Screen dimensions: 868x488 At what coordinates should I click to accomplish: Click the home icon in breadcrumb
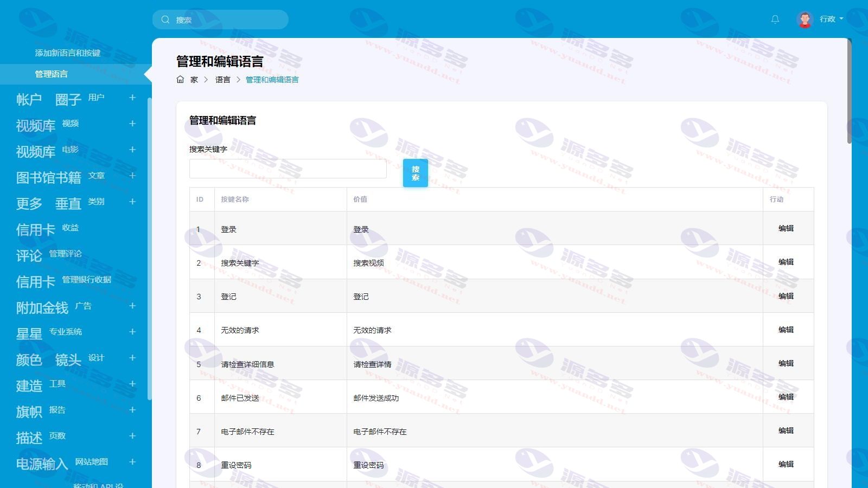180,79
